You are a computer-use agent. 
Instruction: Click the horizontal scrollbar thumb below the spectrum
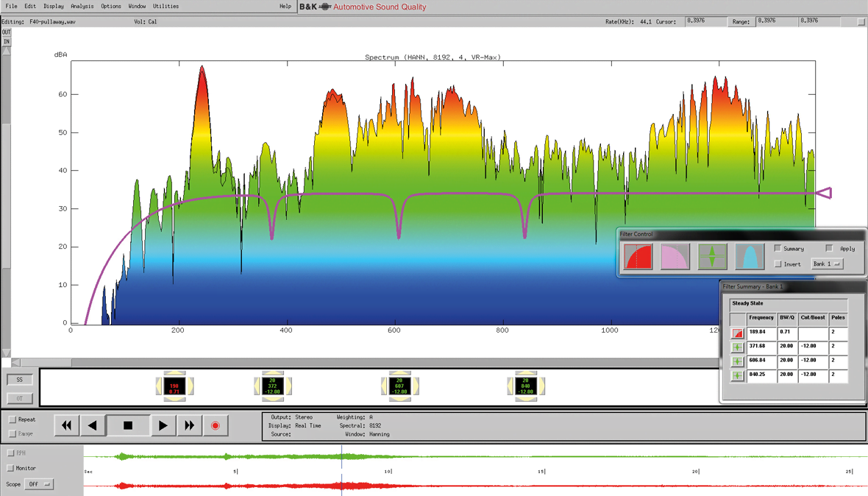[46, 363]
